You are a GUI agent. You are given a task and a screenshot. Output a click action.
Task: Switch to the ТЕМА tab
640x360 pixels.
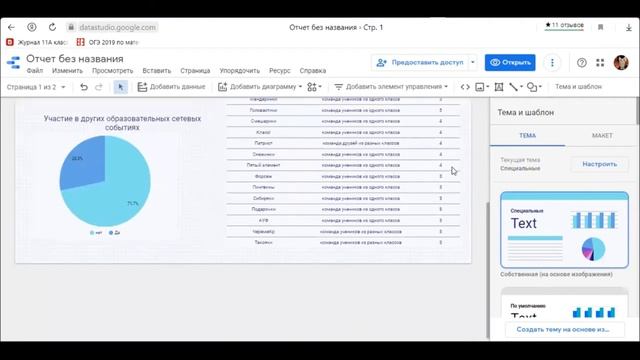(527, 136)
